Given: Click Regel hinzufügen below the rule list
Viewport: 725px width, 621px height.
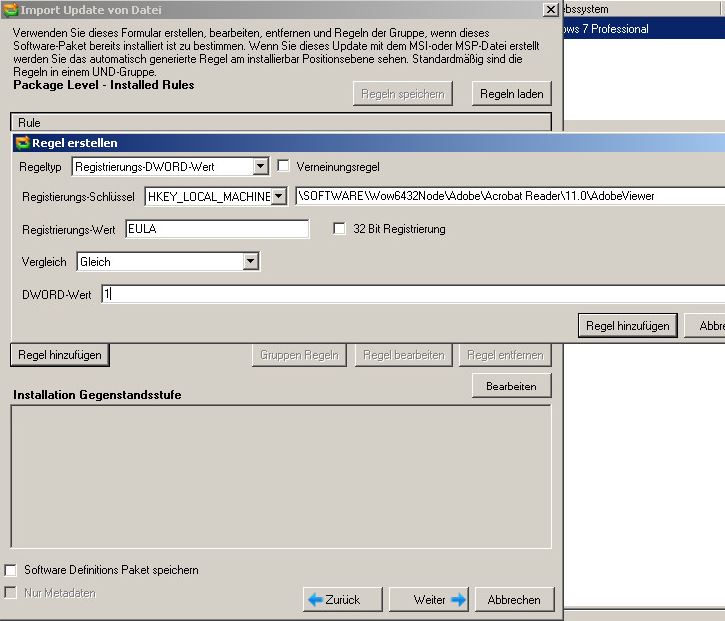Looking at the screenshot, I should click(x=60, y=355).
